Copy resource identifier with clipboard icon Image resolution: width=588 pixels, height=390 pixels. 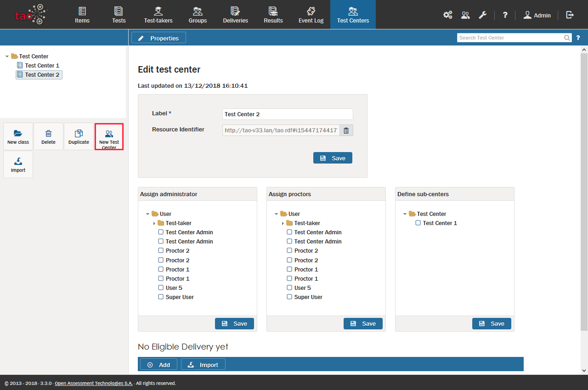(x=346, y=130)
